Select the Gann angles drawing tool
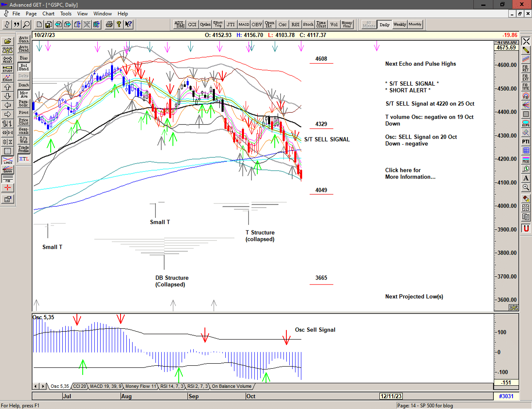The image size is (532, 409). point(7,169)
